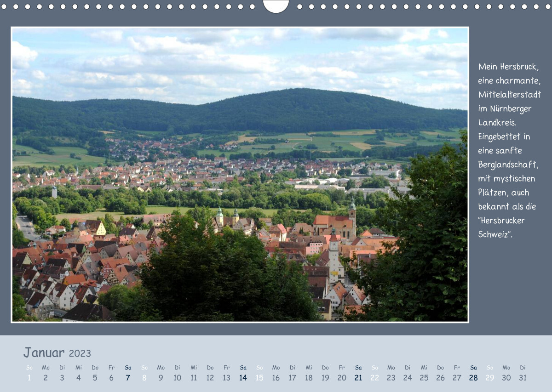Select day 22 in the calendar
Viewport: 552px width, 392px height.
pyautogui.click(x=374, y=378)
